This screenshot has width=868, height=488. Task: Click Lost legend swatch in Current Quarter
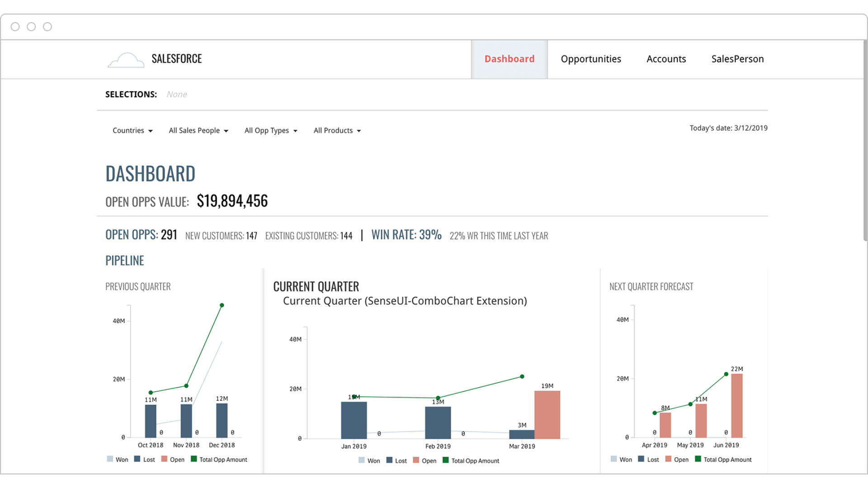pyautogui.click(x=389, y=460)
